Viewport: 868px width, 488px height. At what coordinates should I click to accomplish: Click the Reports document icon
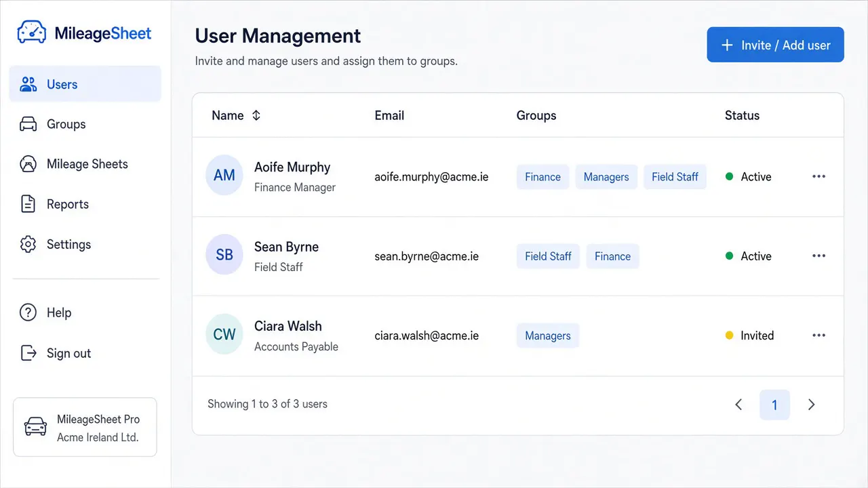(x=28, y=204)
